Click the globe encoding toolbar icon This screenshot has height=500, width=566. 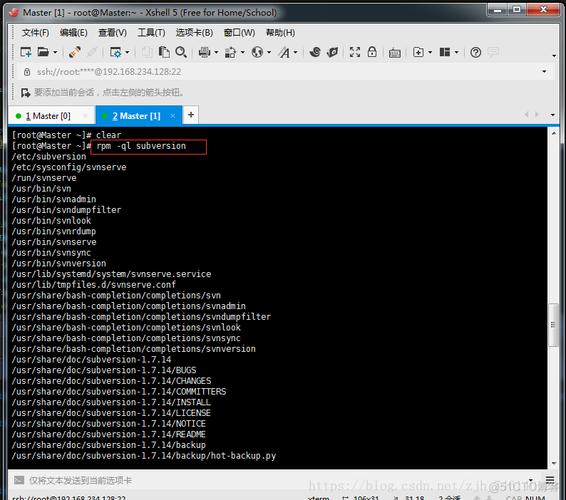257,52
